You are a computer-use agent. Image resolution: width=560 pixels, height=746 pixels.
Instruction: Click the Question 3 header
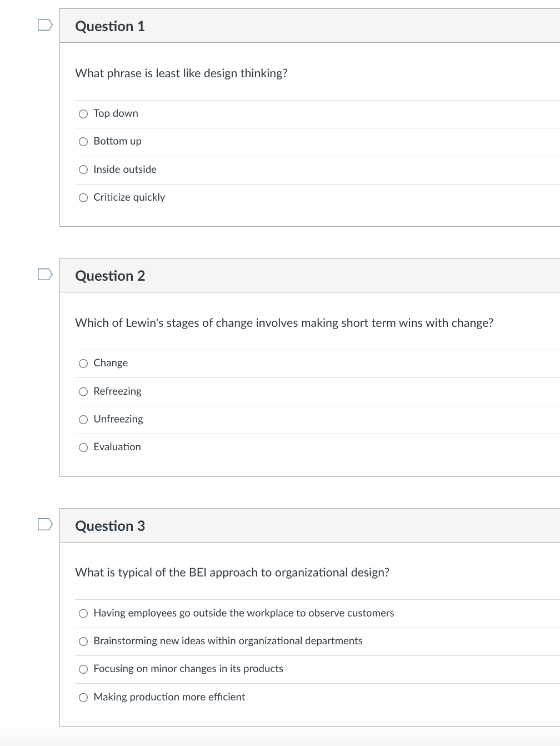coord(109,525)
